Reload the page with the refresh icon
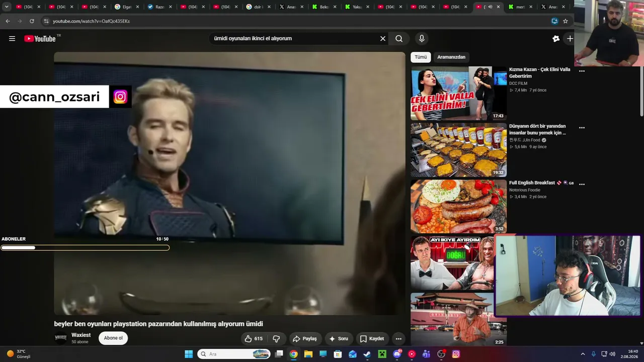 [32, 21]
